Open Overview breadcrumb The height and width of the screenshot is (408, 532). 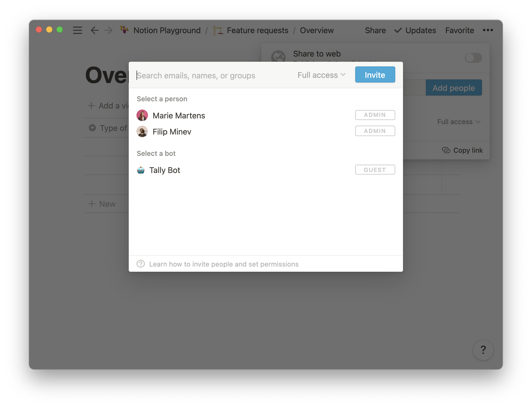[x=317, y=30]
